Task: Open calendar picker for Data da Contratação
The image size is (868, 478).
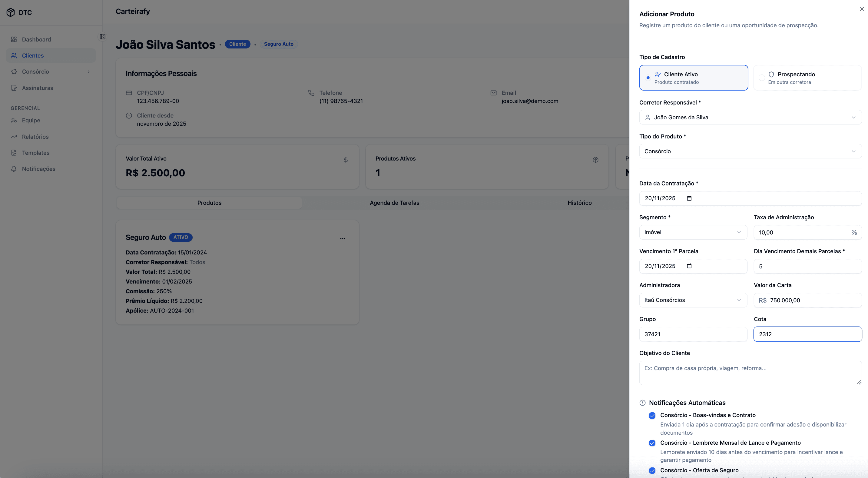Action: click(689, 198)
